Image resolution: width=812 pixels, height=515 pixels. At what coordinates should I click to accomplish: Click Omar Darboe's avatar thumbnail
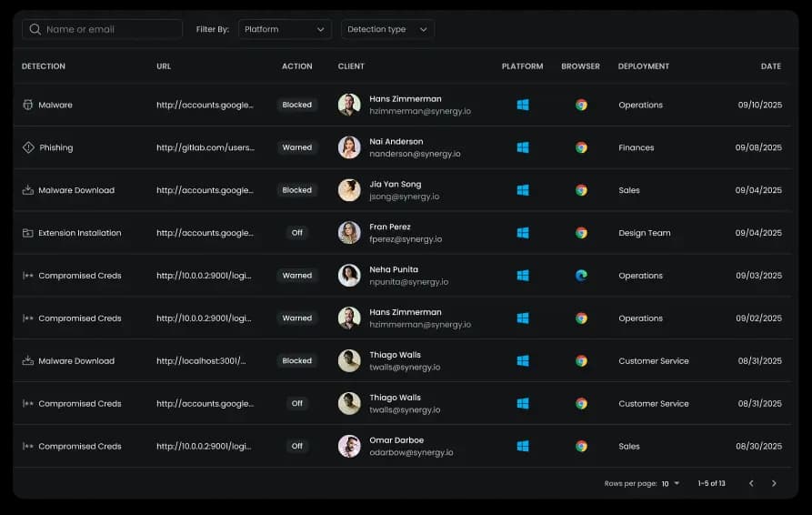[x=349, y=446]
